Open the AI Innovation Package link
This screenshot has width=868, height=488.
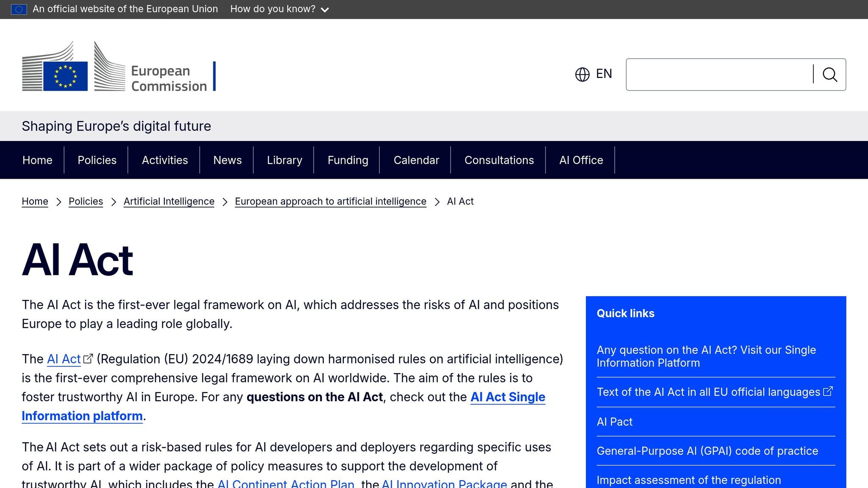444,483
